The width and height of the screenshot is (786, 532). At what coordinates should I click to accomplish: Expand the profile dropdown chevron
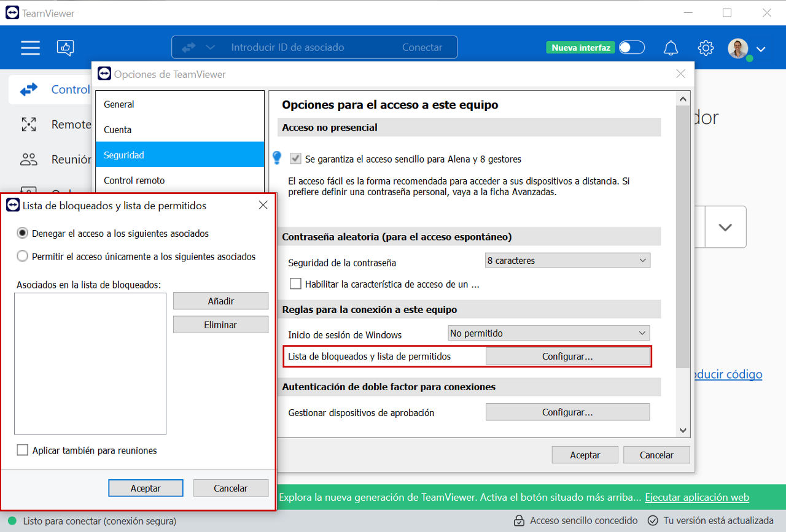761,49
